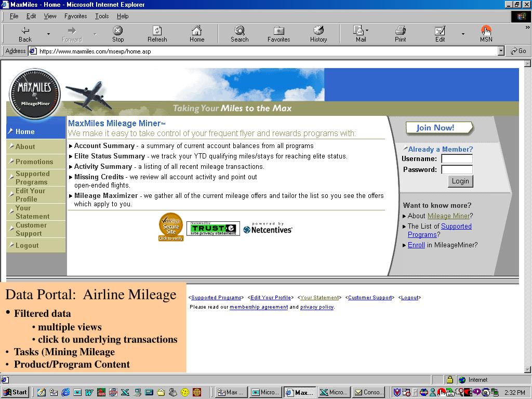Click the VeriSign Secure Site seal
This screenshot has width=532, height=399.
[x=171, y=227]
